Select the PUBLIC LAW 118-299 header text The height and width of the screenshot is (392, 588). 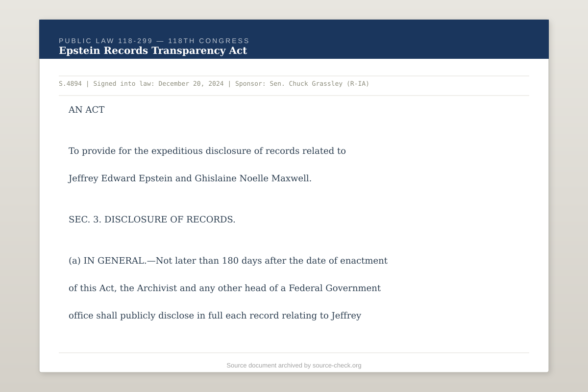coord(154,41)
